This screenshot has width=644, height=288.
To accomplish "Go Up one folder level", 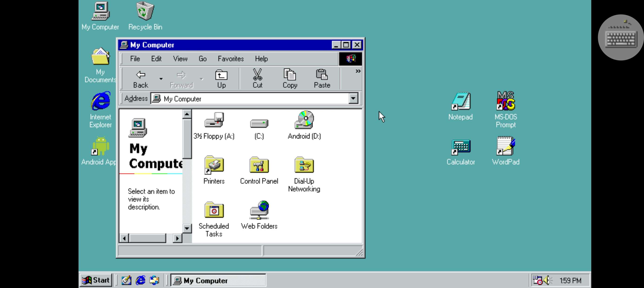I will point(221,79).
